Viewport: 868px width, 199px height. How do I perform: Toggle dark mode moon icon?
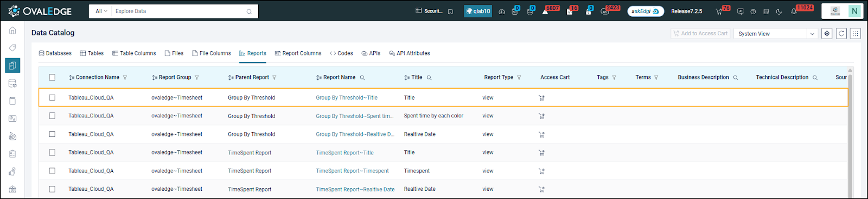click(x=779, y=11)
